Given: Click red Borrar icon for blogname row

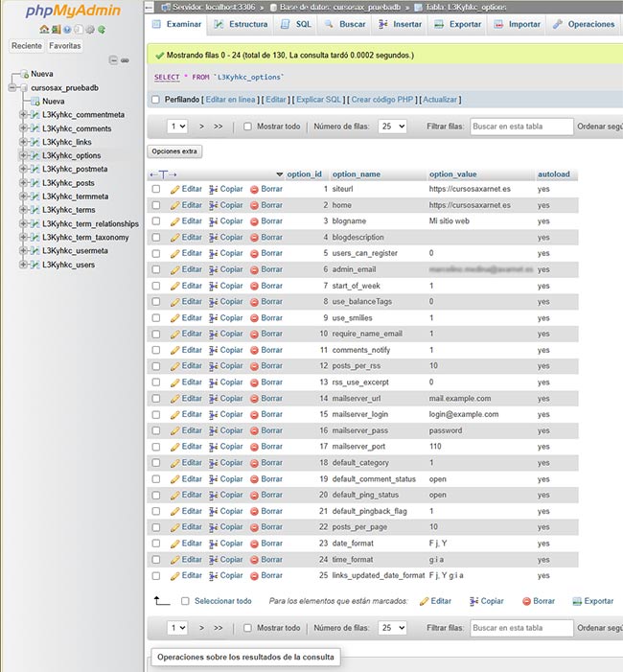Looking at the screenshot, I should point(254,221).
